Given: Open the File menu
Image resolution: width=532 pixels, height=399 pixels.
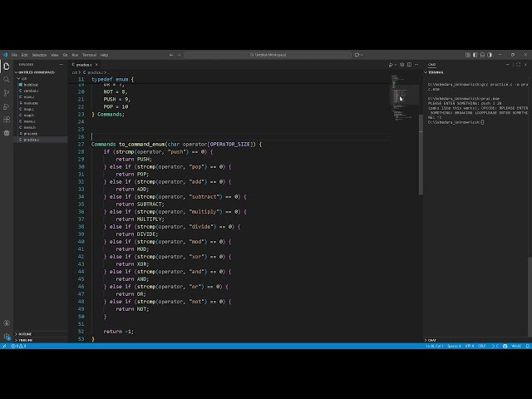Looking at the screenshot, I should (14, 55).
